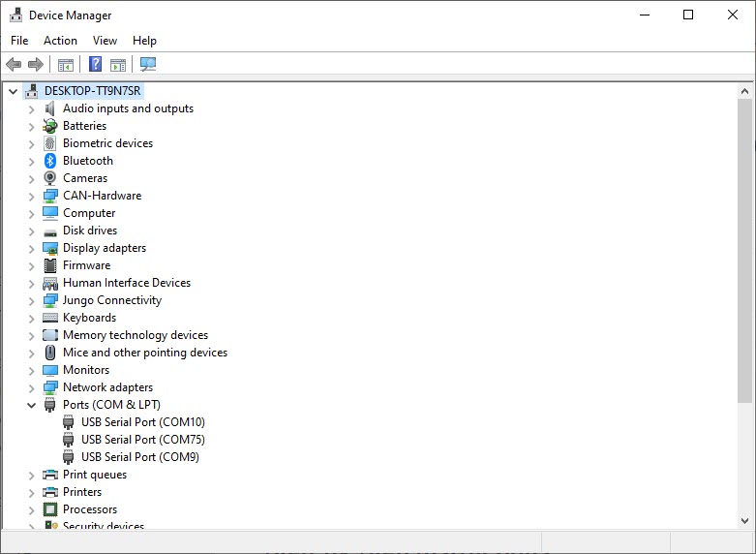Click the Audio inputs and outputs speaker icon
The image size is (756, 554).
click(50, 108)
